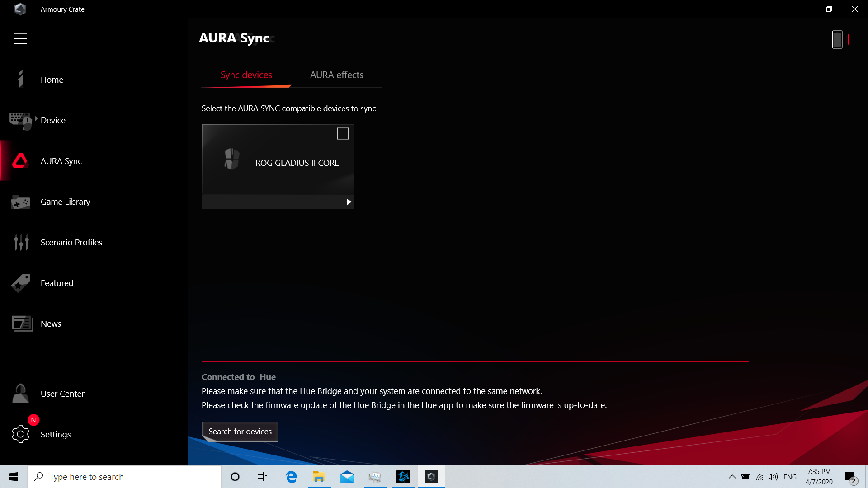Open volume control in tray

tap(773, 477)
